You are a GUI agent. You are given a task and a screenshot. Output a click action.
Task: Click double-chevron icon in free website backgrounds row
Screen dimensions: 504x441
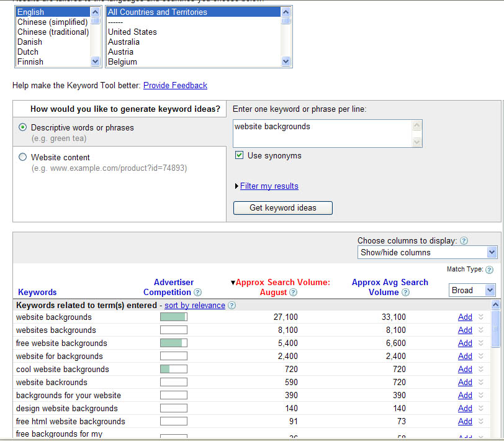pyautogui.click(x=480, y=343)
